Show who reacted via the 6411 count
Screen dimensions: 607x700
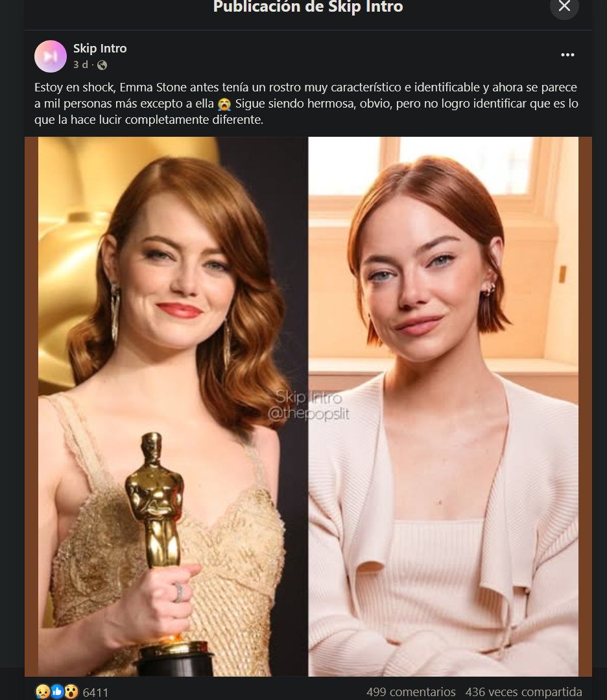(x=96, y=692)
